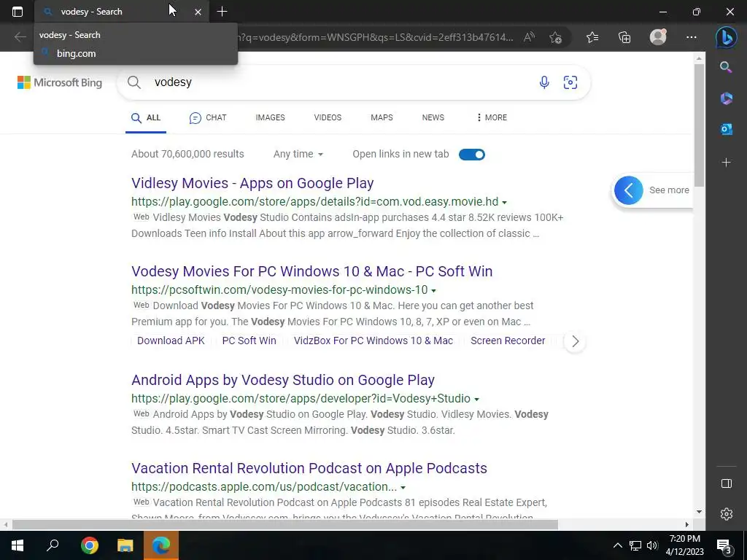The height and width of the screenshot is (560, 747).
Task: Expand the Any time filter dropdown
Action: tap(298, 154)
